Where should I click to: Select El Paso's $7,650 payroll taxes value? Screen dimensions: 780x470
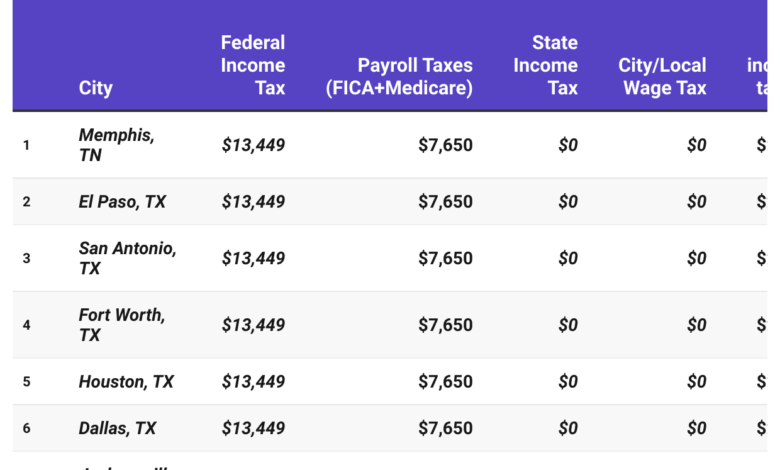click(445, 202)
